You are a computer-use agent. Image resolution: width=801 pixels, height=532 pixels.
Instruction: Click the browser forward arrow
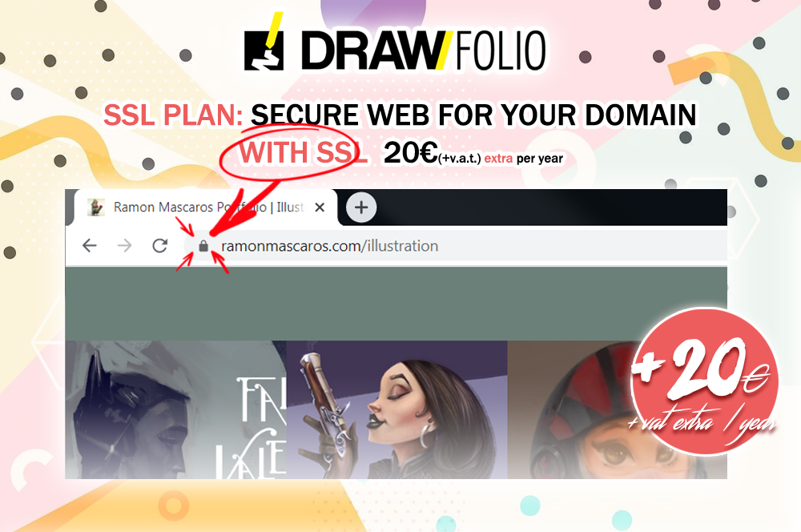(125, 246)
